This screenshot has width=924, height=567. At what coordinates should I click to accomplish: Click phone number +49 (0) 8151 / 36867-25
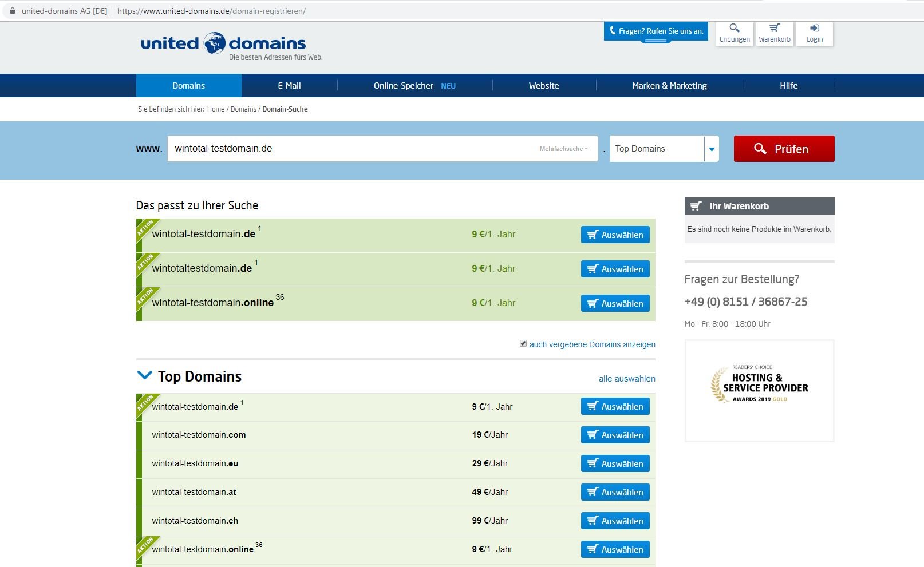(x=746, y=302)
